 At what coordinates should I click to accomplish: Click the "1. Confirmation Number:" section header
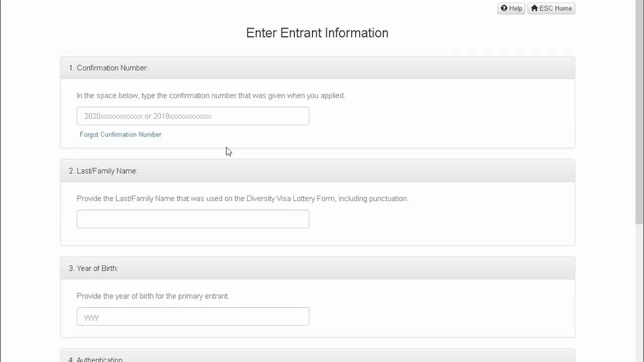click(108, 68)
